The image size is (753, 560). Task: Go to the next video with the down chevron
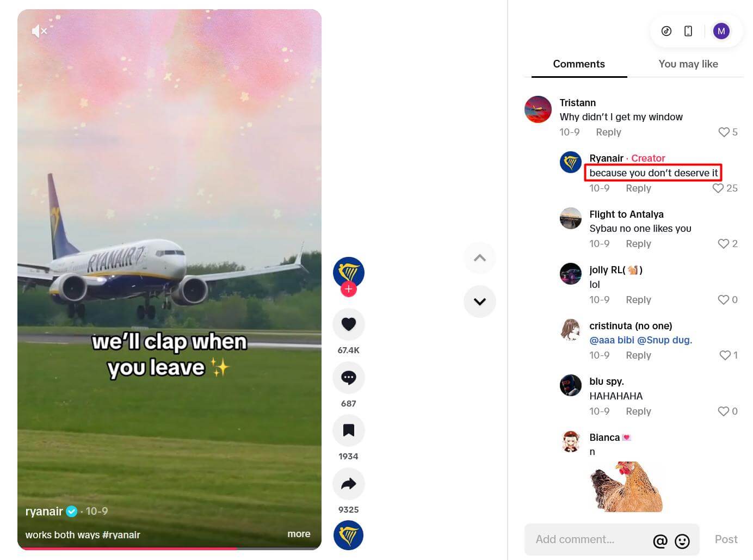[479, 301]
